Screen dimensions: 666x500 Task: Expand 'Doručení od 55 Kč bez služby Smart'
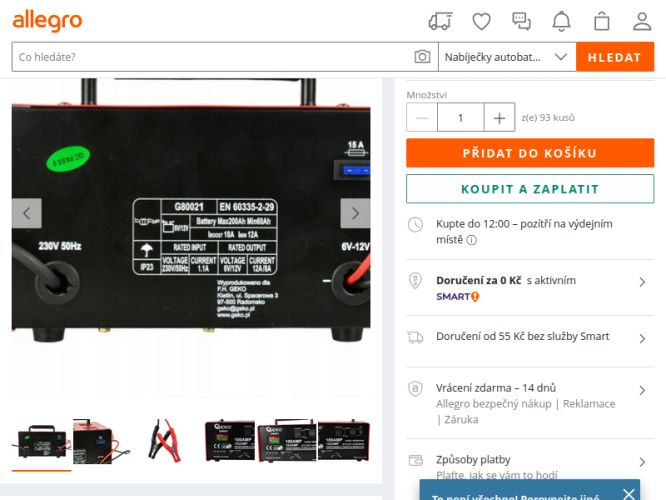530,338
